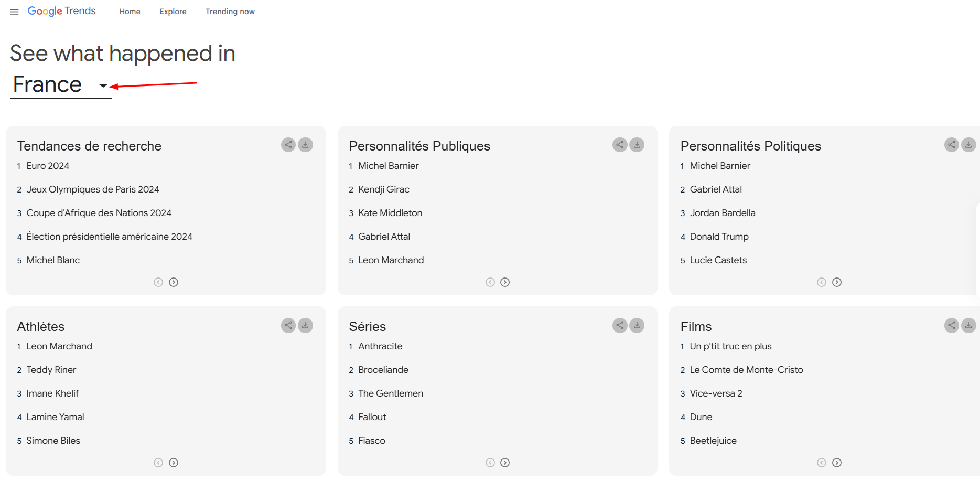Select Dune in Films
This screenshot has height=481, width=980.
coord(701,417)
